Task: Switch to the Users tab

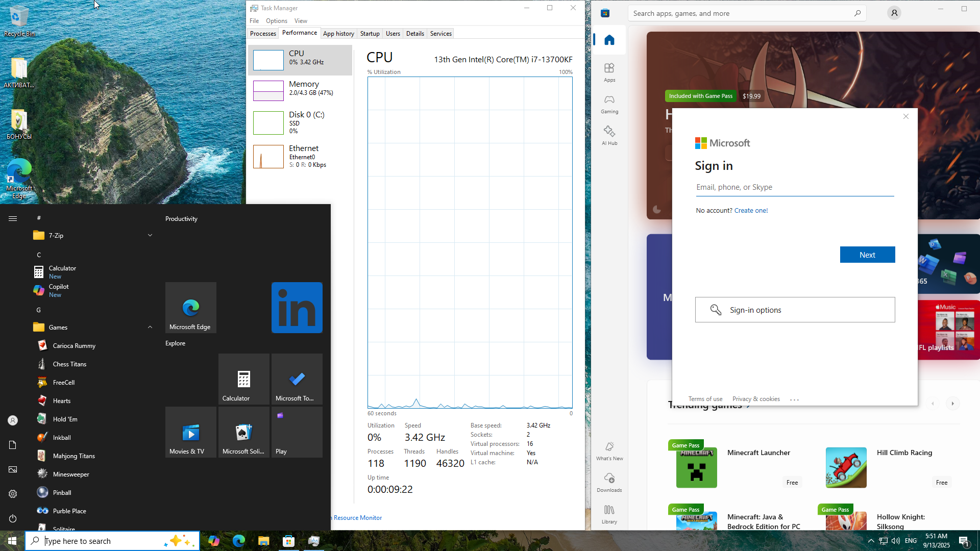Action: point(393,34)
